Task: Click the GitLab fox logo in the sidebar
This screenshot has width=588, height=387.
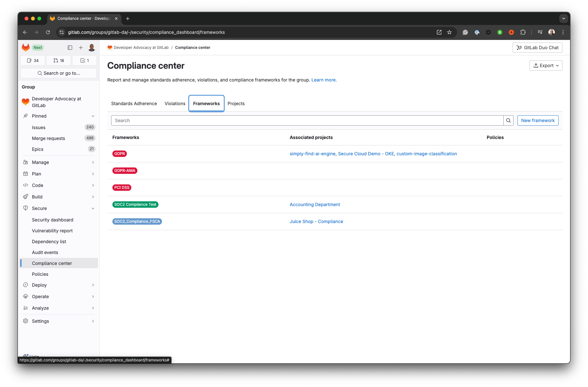Action: point(26,48)
